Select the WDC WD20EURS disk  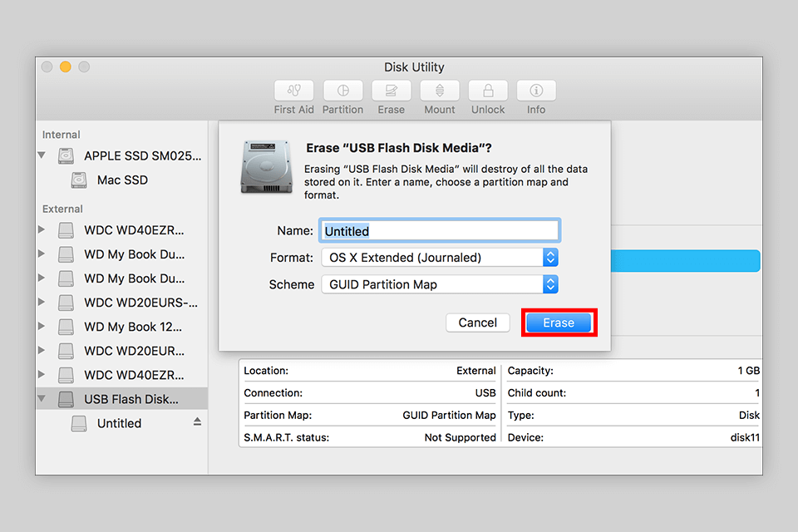140,303
